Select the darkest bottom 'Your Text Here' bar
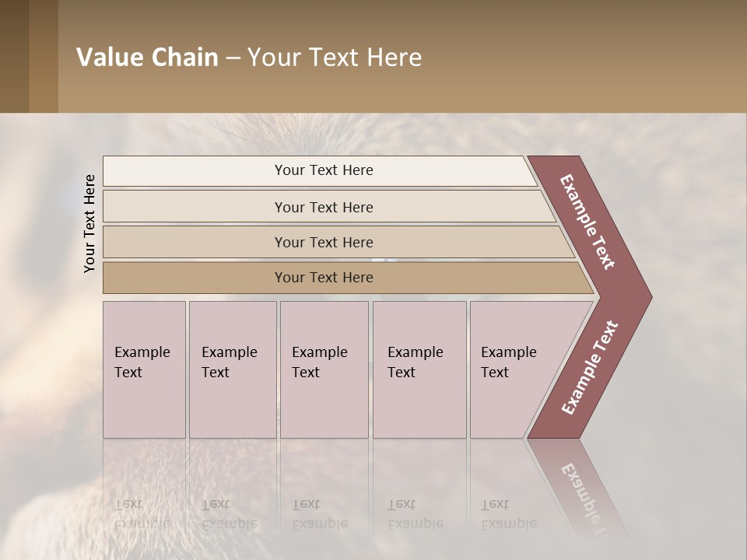Screen dimensions: 747x560 pyautogui.click(x=348, y=278)
